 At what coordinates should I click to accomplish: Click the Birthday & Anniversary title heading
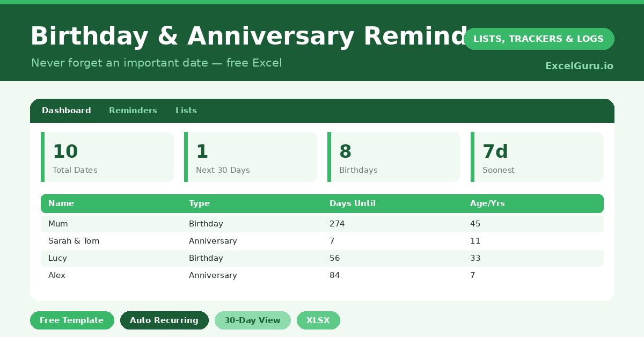249,36
